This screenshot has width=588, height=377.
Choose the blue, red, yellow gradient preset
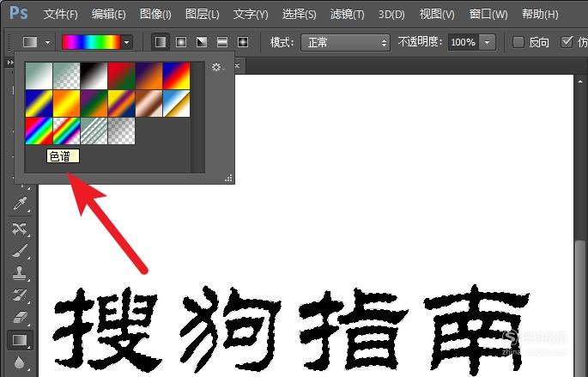176,76
